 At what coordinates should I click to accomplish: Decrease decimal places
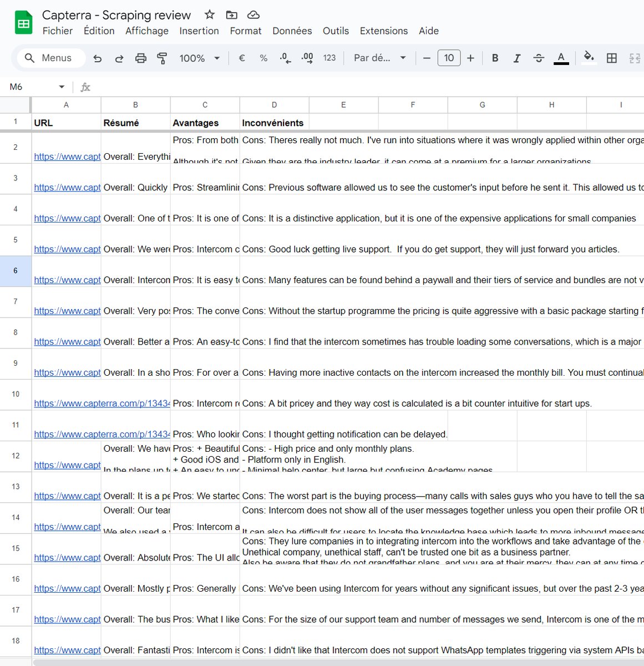coord(285,58)
